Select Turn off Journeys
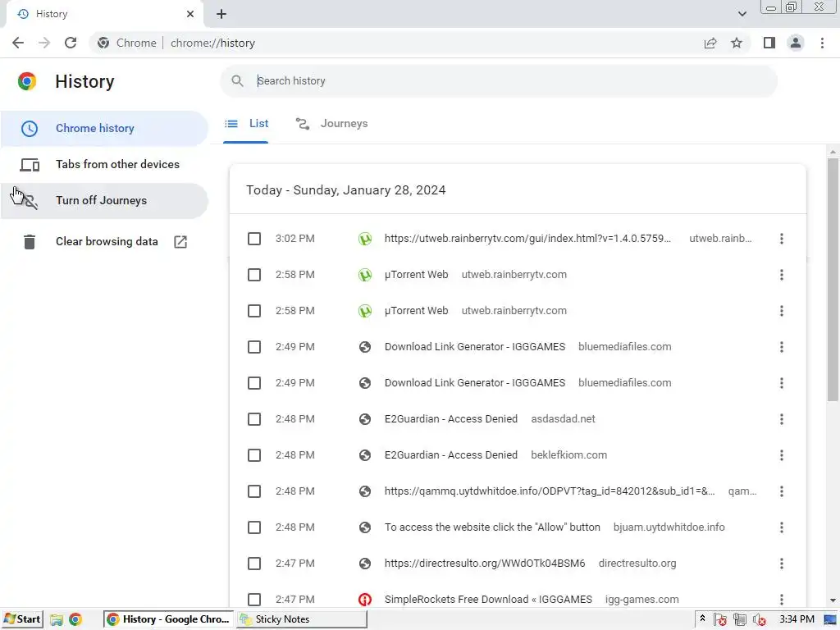The image size is (840, 630). click(x=104, y=200)
